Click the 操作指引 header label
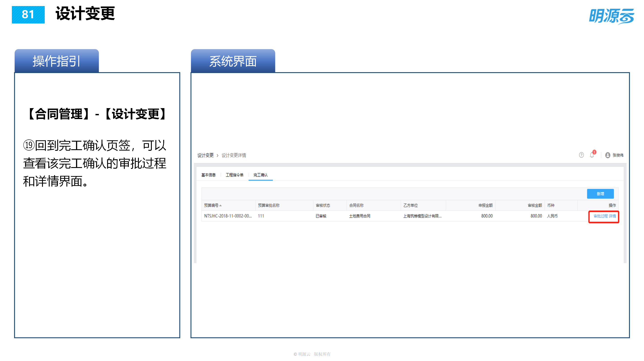Viewport: 644px width, 361px height. [x=57, y=61]
